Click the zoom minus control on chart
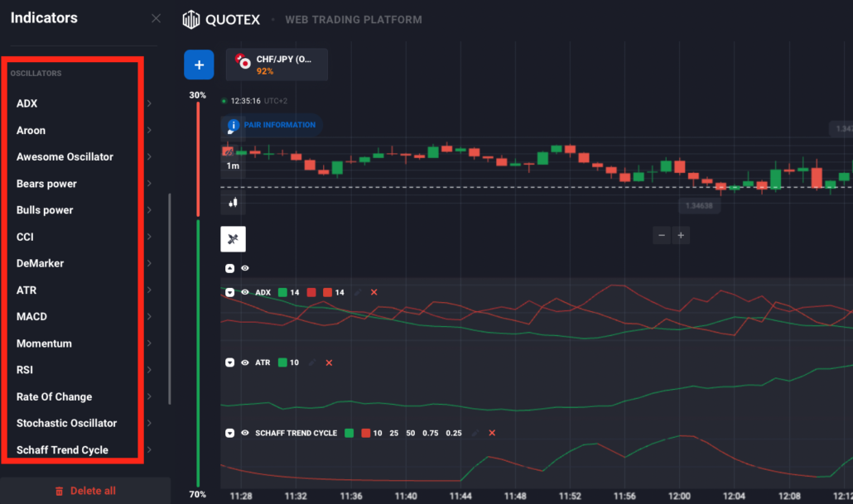This screenshot has height=504, width=853. (661, 235)
